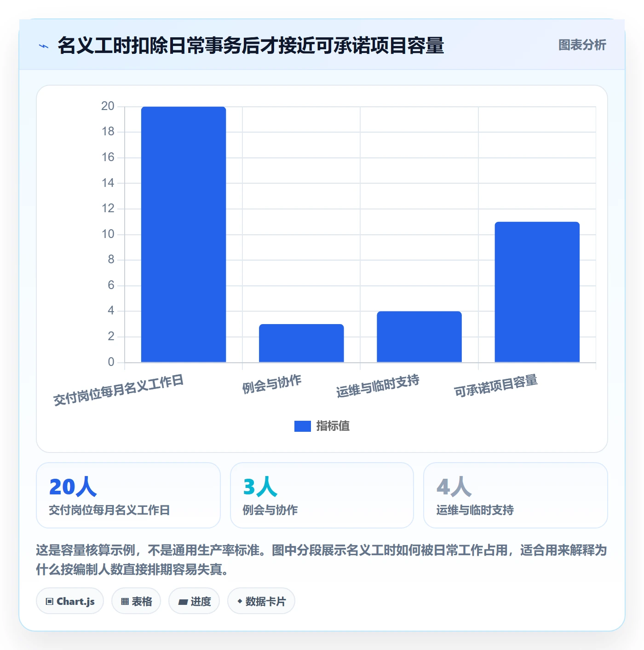Click the chart title 名义工作时扣除日常事务后才接近可承诺项目容量
644x650 pixels.
click(251, 46)
